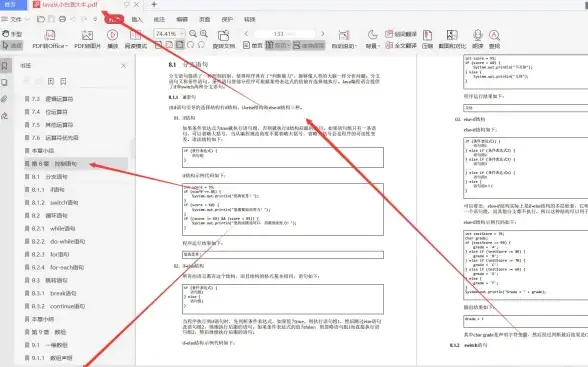The height and width of the screenshot is (367, 588).
Task: Switch to the 批注 ribbon tab
Action: (x=159, y=19)
